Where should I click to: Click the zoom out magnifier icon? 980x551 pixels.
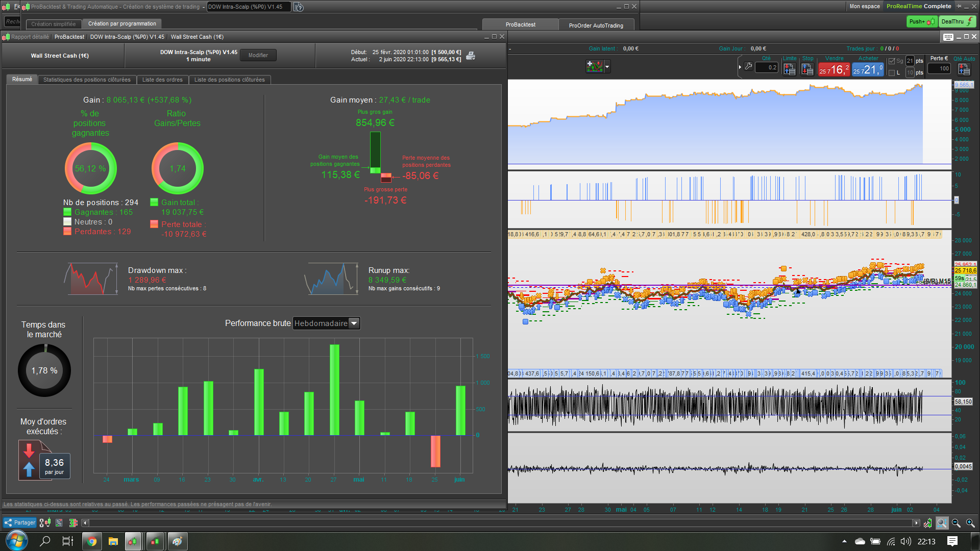click(956, 523)
